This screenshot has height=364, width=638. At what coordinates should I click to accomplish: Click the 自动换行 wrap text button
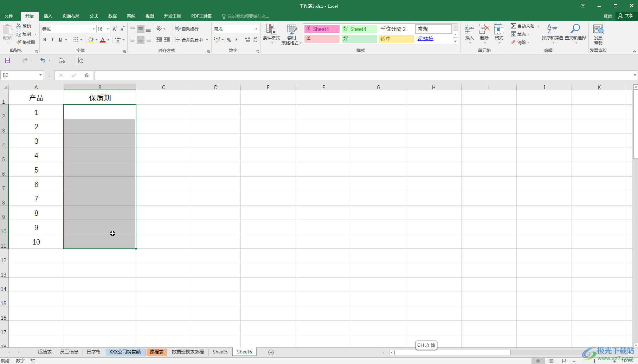187,29
